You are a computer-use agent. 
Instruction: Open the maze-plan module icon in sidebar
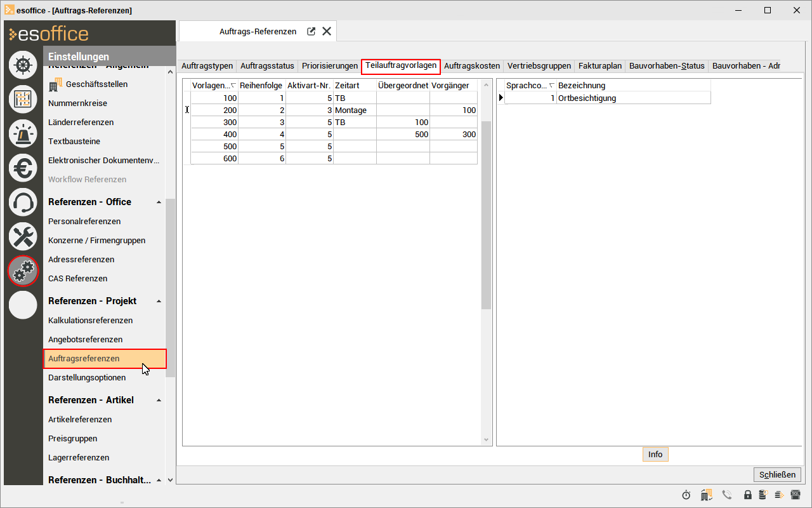pos(23,99)
